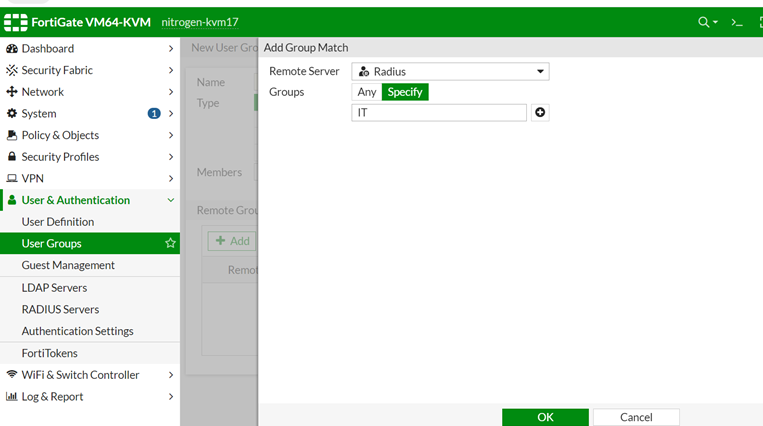
Task: Select the Any groups option
Action: (x=367, y=92)
